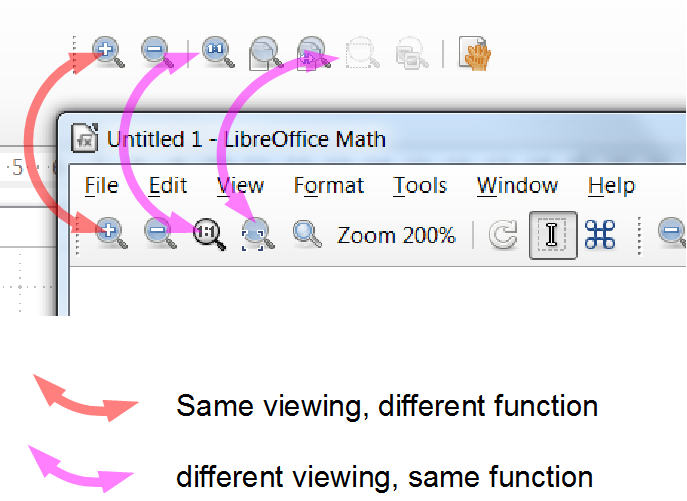Open the Window menu

point(517,186)
